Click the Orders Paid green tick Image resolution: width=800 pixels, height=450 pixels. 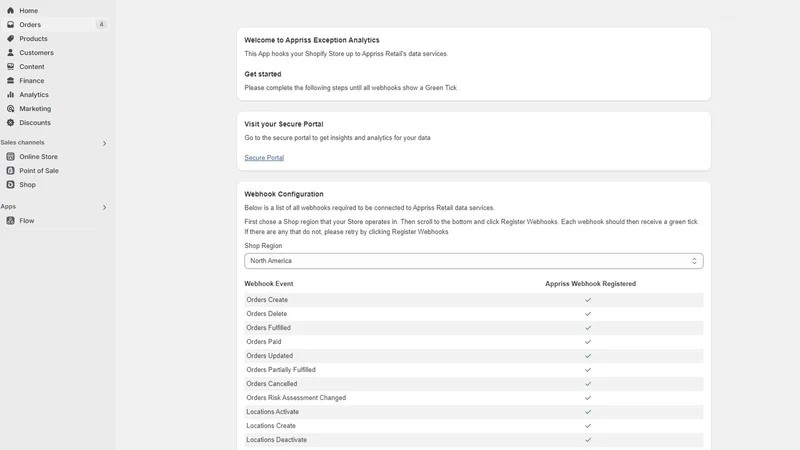(x=588, y=342)
